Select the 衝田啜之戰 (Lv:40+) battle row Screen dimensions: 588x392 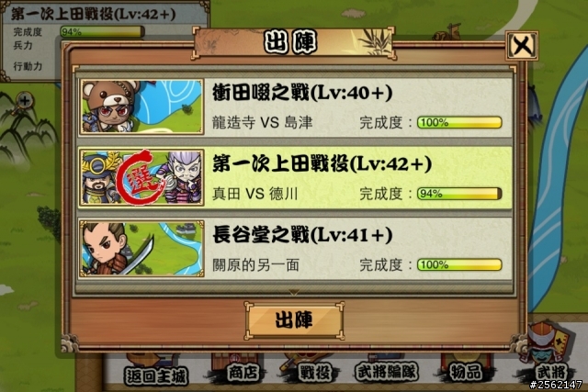click(x=294, y=107)
